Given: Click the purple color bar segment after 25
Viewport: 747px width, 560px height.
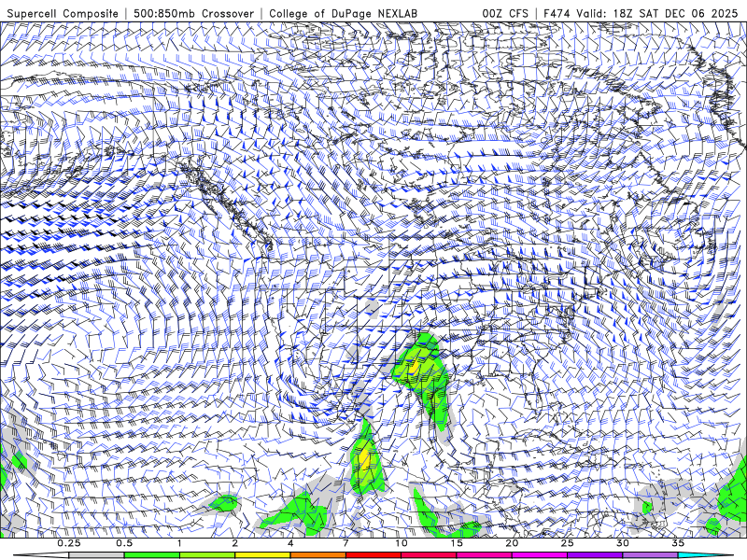Looking at the screenshot, I should 595,555.
